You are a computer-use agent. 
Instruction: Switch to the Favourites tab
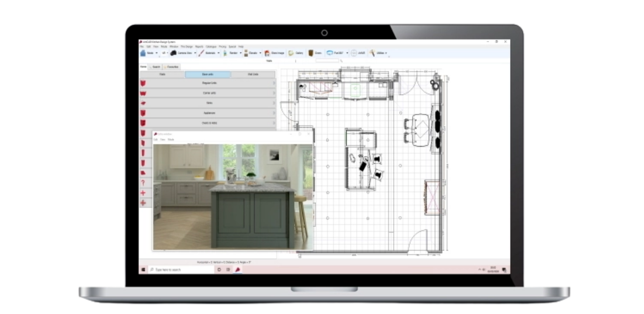tap(171, 67)
